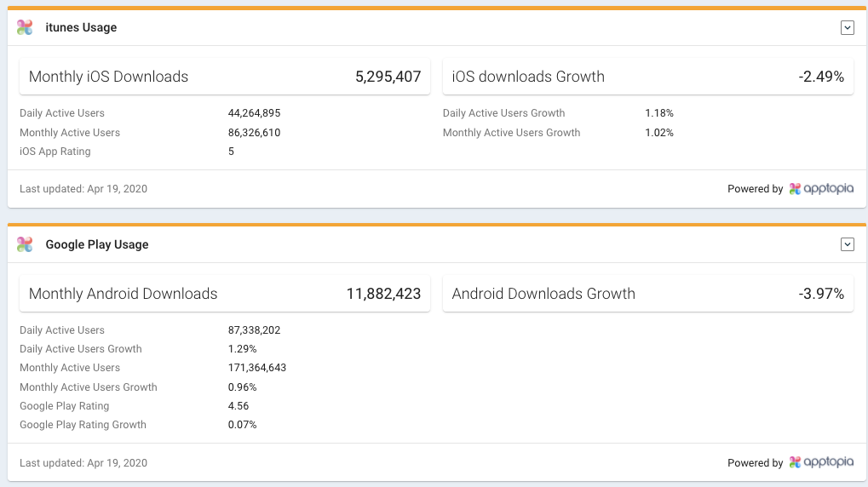
Task: Select the 1.18% Daily Active Users Growth value
Action: click(658, 113)
